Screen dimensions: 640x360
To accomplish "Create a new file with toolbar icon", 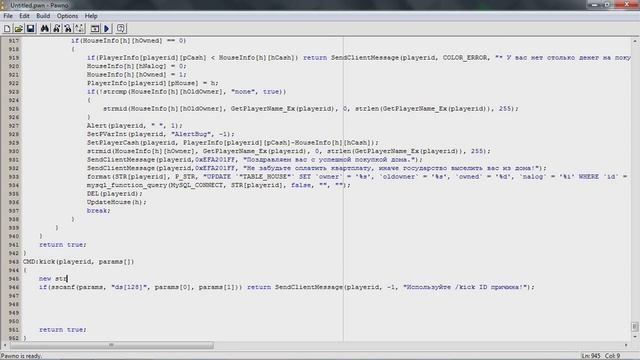I will pyautogui.click(x=7, y=29).
